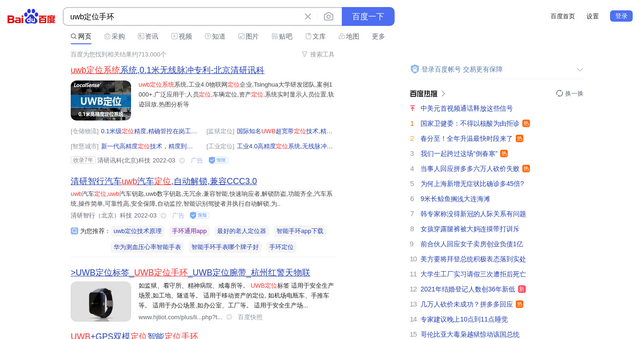
Task: Open 搜索工具 filter tools
Action: (x=318, y=55)
